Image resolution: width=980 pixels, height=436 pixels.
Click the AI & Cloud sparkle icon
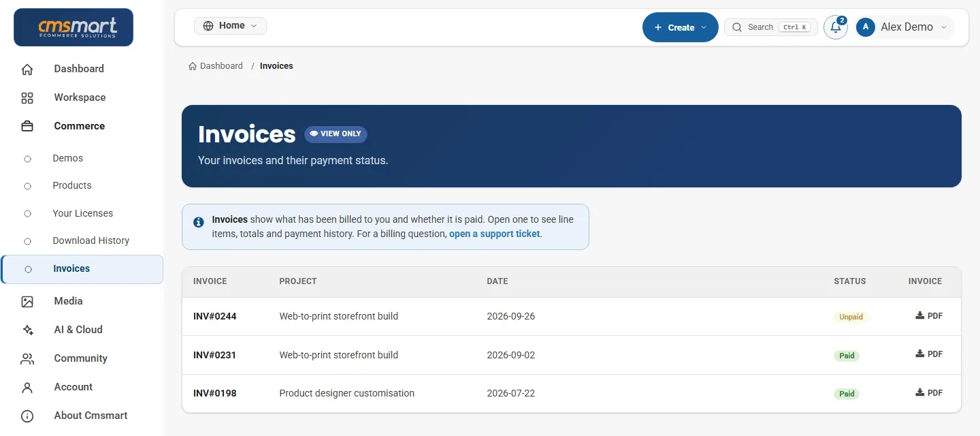coord(27,330)
